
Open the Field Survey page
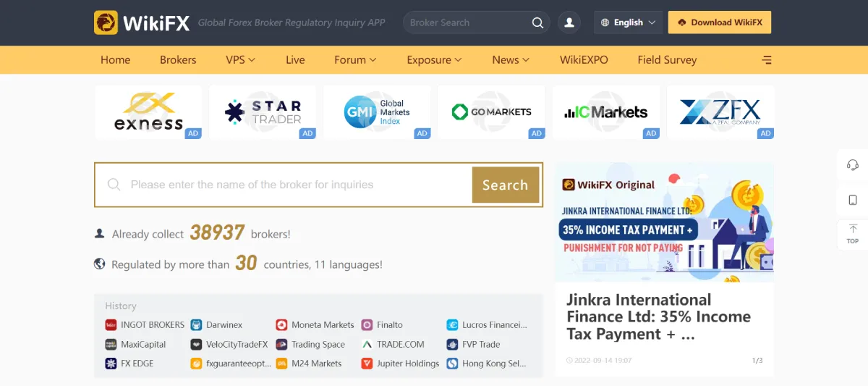click(667, 60)
